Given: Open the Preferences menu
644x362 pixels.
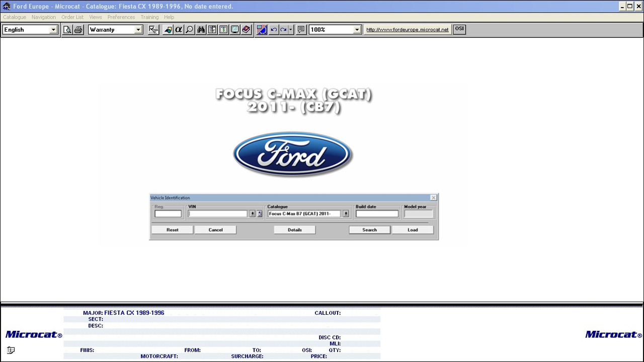Looking at the screenshot, I should (x=121, y=17).
